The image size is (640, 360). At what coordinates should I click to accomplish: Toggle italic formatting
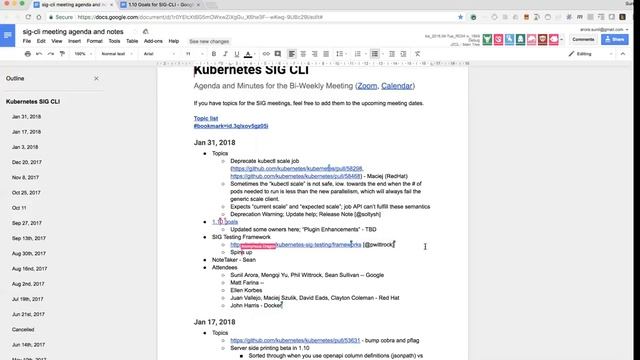(x=225, y=54)
